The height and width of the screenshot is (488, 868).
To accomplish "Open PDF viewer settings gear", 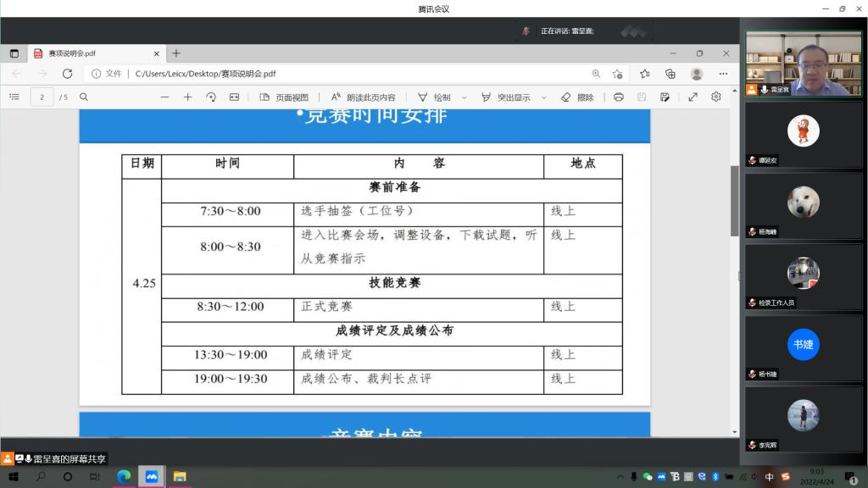I will pyautogui.click(x=716, y=97).
